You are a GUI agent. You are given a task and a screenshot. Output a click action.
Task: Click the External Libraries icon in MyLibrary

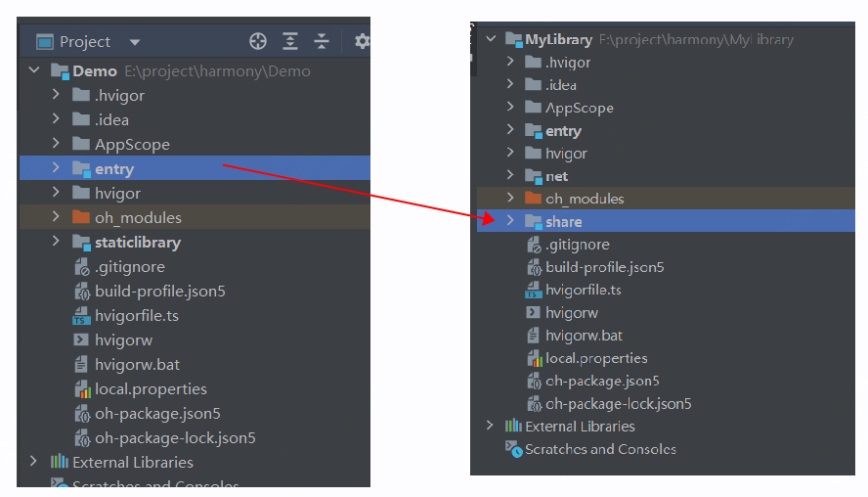513,427
